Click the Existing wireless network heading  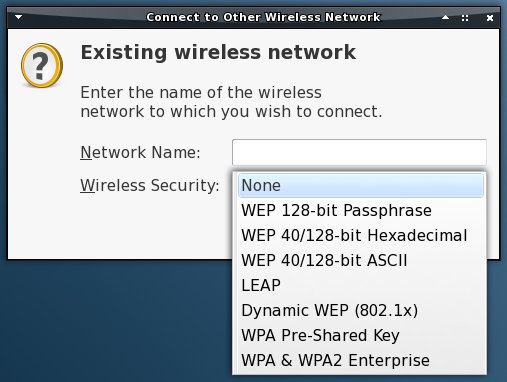point(218,52)
